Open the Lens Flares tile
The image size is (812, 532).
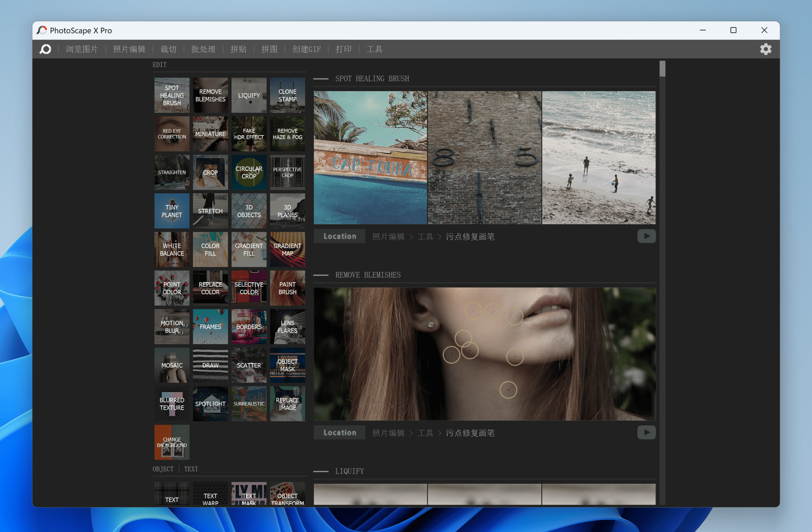click(287, 327)
